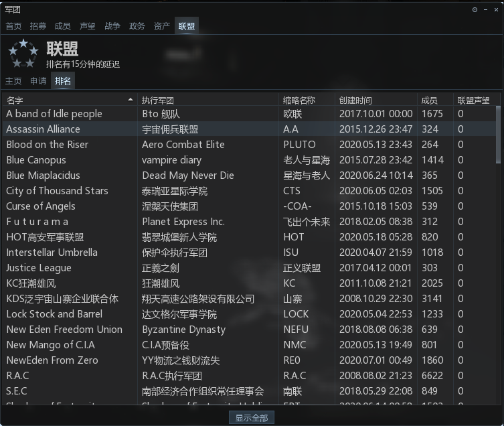This screenshot has width=504, height=426.
Task: Select the Justice League row
Action: tap(249, 268)
